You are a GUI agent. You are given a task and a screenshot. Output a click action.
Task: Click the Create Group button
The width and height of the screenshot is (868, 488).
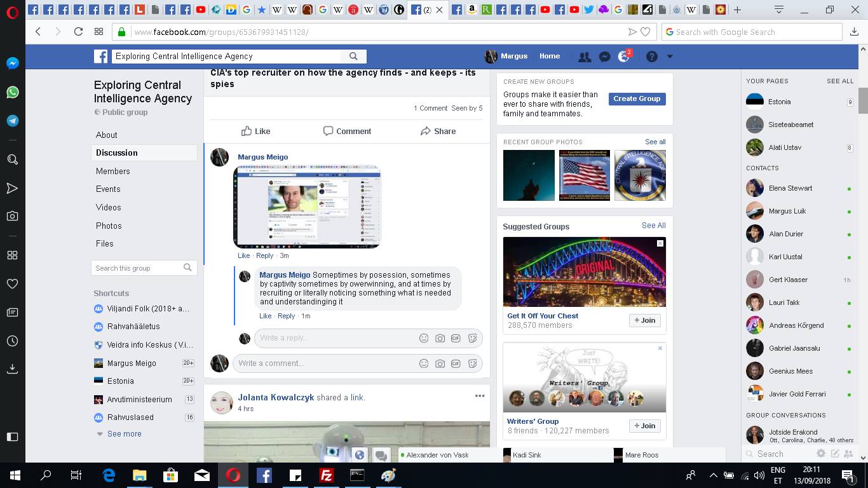[637, 98]
